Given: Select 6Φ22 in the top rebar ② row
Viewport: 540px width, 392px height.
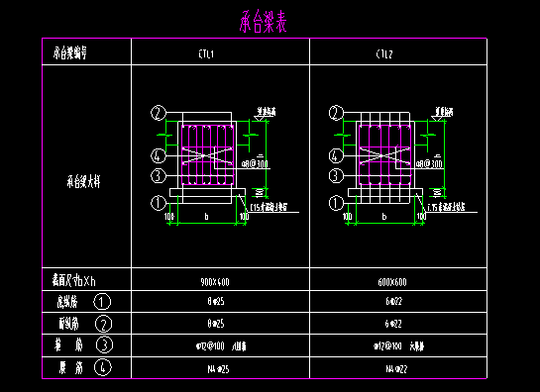Looking at the screenshot, I should pyautogui.click(x=393, y=324).
